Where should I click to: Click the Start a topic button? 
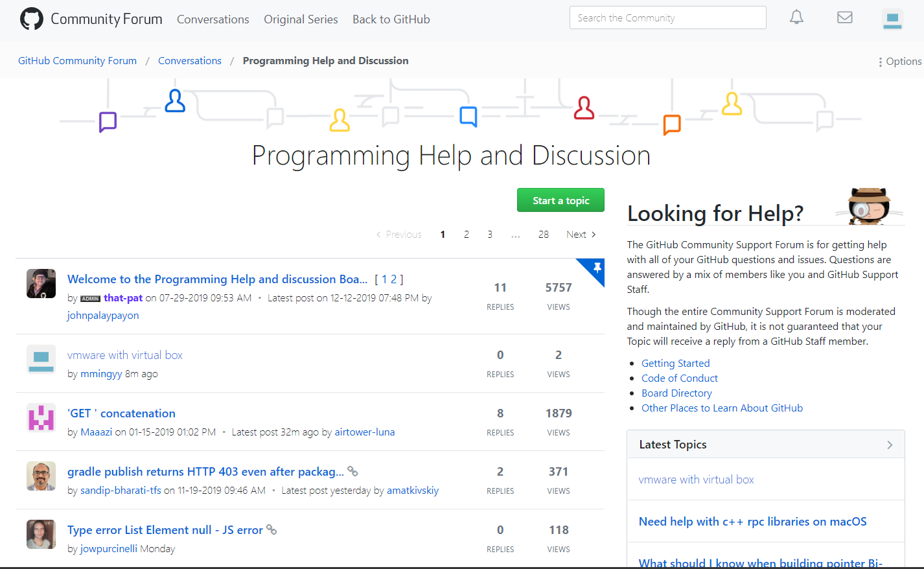(x=560, y=200)
